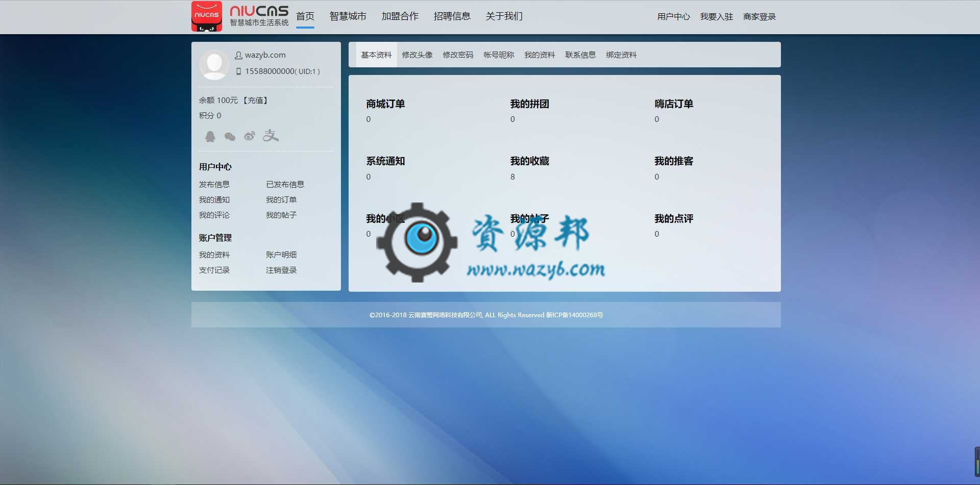The image size is (980, 485).
Task: Open 我的订单 under 用户中心
Action: [281, 199]
